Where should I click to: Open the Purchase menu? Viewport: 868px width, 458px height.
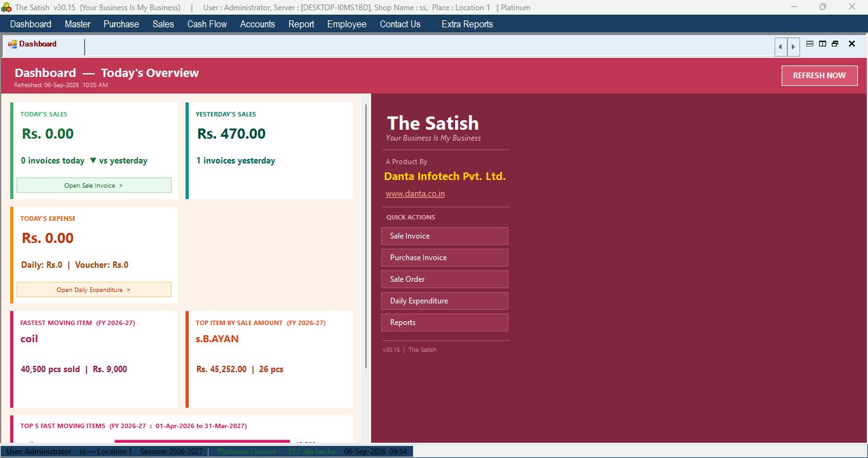tap(121, 24)
